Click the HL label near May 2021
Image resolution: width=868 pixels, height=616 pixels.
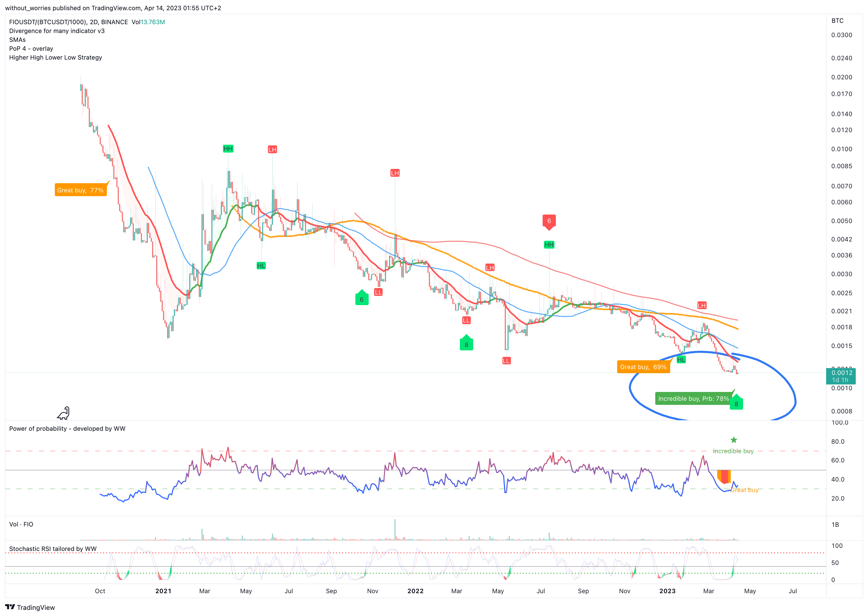tap(261, 266)
